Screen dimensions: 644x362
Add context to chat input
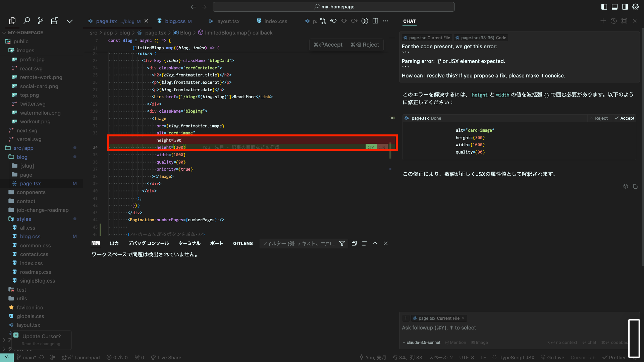pos(406,318)
